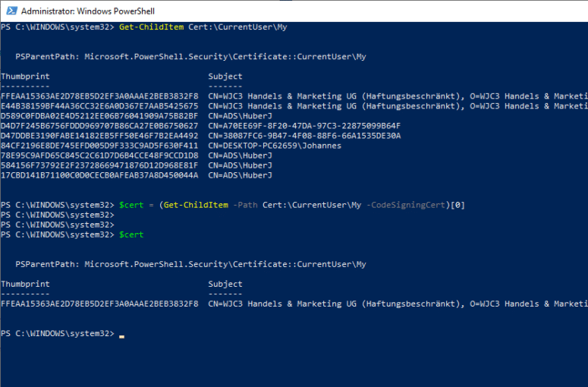This screenshot has width=588, height=387.
Task: Click the $cert variable in the assignment command
Action: (131, 205)
